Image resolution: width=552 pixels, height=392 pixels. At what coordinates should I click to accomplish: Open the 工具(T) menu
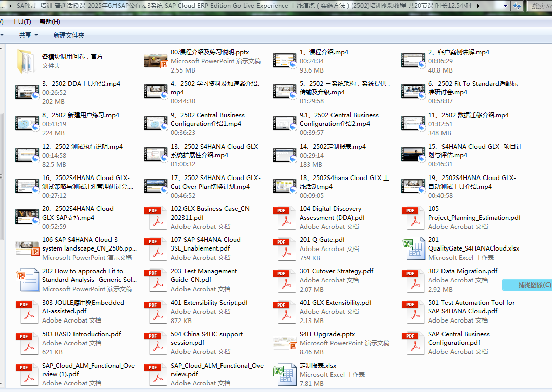coord(21,22)
